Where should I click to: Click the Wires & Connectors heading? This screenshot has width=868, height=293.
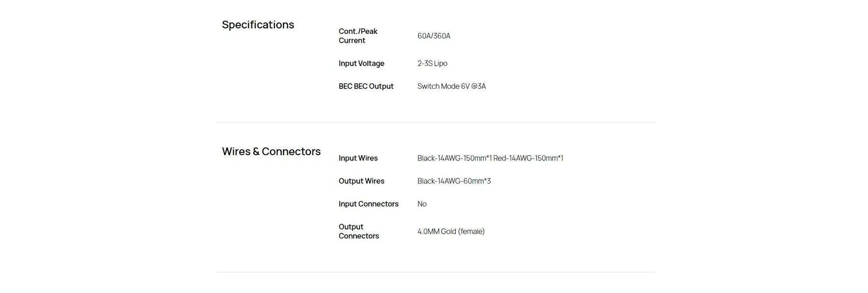click(x=271, y=151)
